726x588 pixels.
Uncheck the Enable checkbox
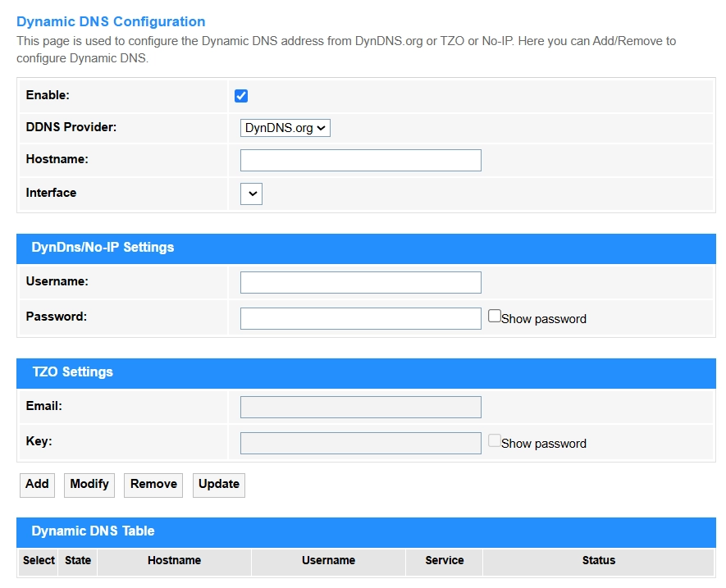tap(241, 96)
